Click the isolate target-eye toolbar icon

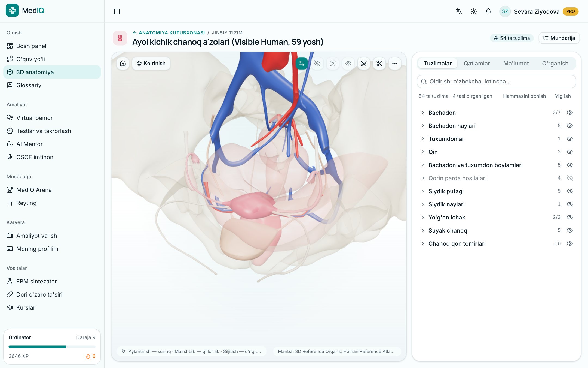pos(364,63)
